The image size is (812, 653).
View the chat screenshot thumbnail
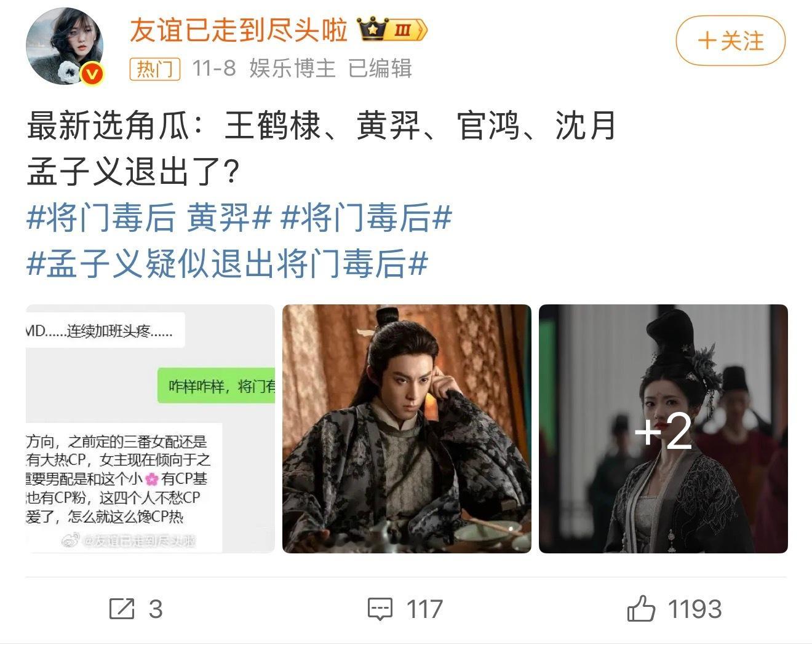pyautogui.click(x=150, y=429)
